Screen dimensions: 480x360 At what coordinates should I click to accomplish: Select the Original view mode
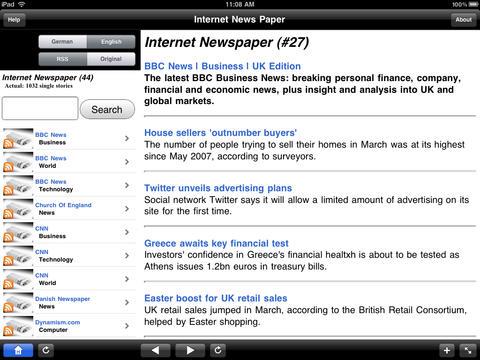111,59
